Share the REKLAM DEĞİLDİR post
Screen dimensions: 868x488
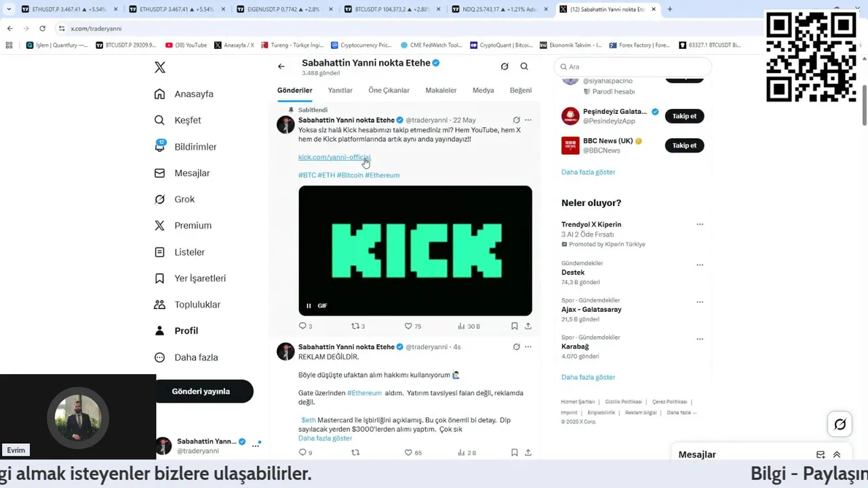pos(528,452)
